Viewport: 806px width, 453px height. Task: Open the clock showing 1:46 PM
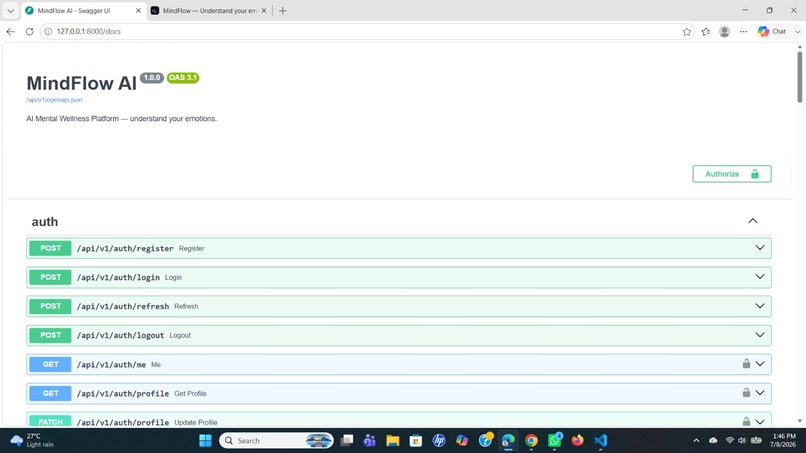tap(783, 441)
